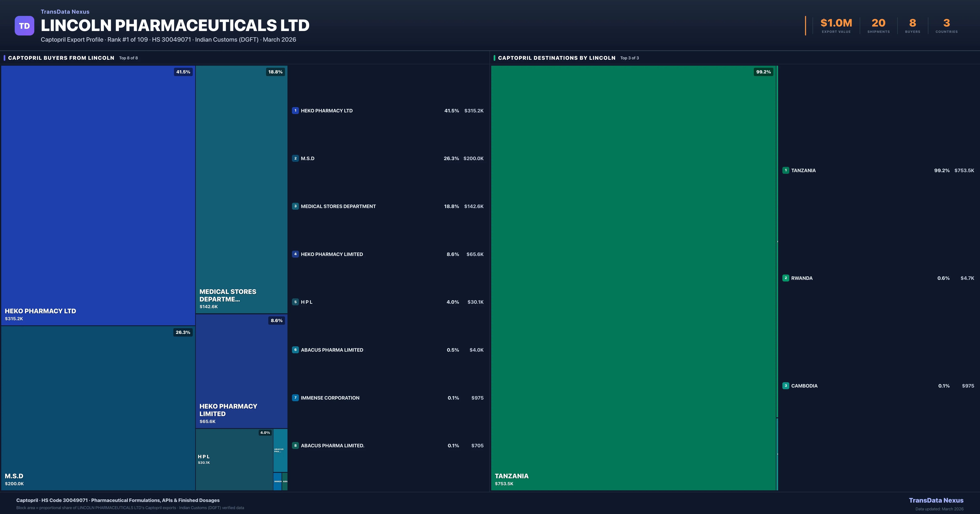This screenshot has height=514, width=980.
Task: Click the rank icon next to M.S.D entry
Action: click(x=296, y=158)
